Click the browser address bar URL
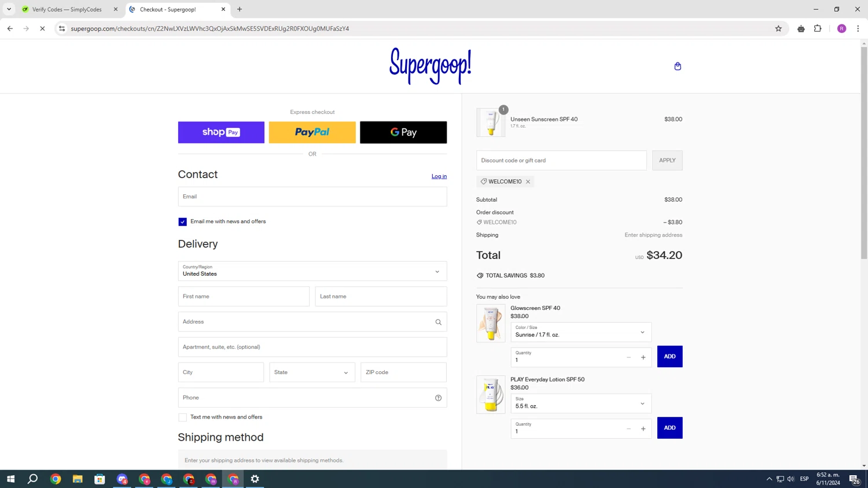868x488 pixels. pyautogui.click(x=209, y=28)
